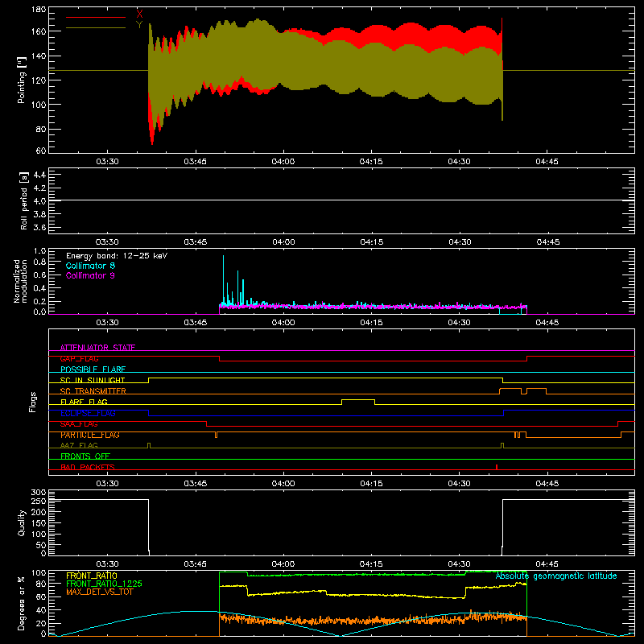This screenshot has width=644, height=644.
Task: Click the POSSIBLE_FLARE flag label
Action: pos(93,369)
